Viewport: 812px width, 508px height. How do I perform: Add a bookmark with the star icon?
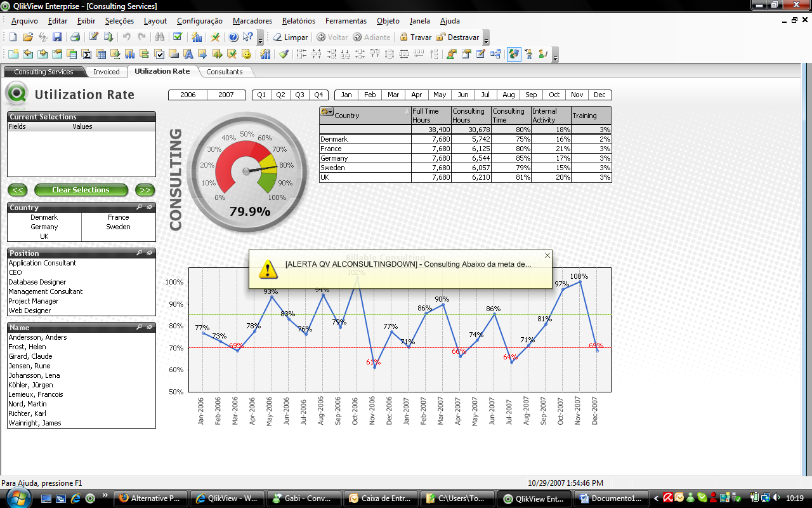[x=215, y=37]
